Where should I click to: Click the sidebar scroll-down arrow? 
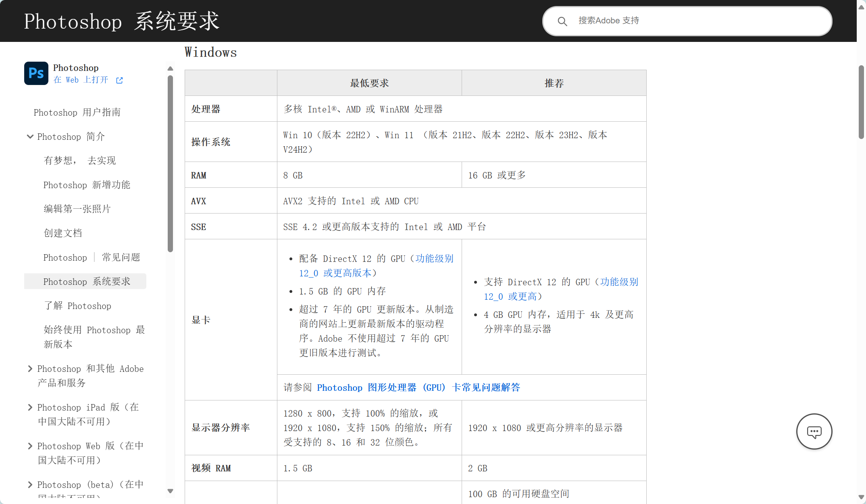pyautogui.click(x=170, y=491)
